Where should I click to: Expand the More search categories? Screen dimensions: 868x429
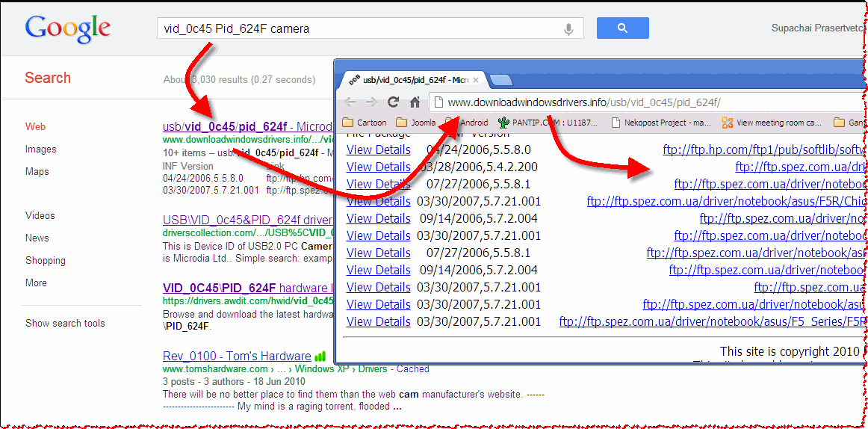(x=36, y=283)
